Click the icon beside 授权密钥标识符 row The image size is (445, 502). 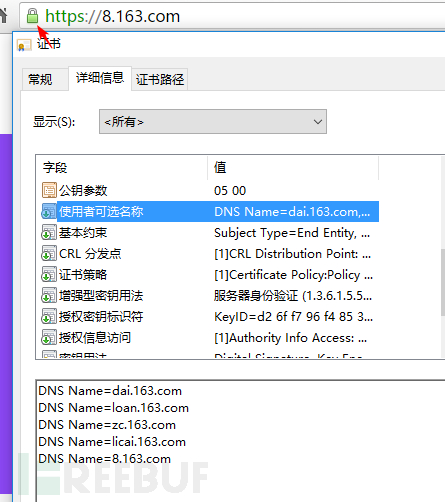click(x=49, y=316)
